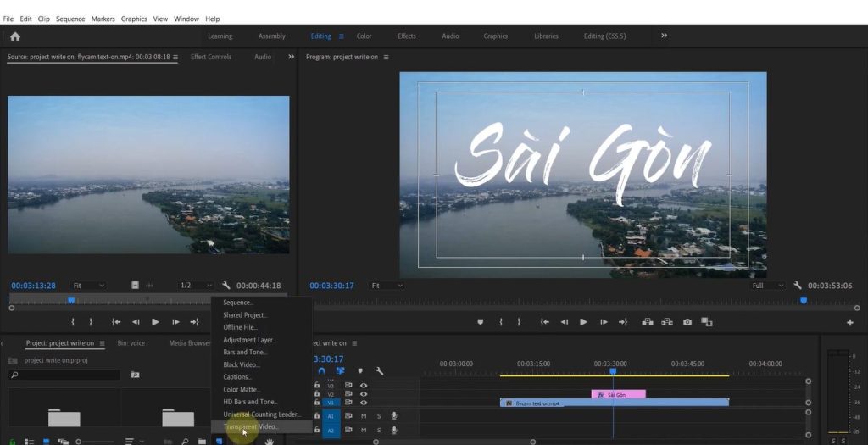Open the Program panel menu
Image resolution: width=868 pixels, height=445 pixels.
click(x=386, y=57)
